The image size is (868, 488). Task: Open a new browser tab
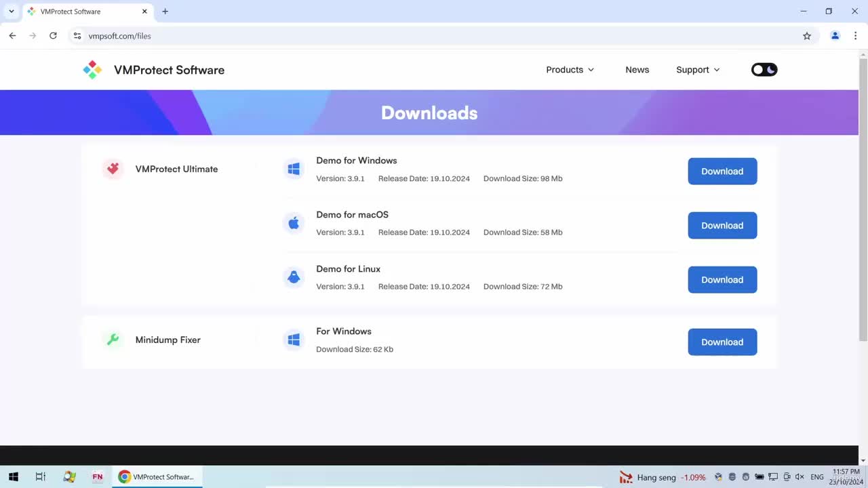(x=165, y=12)
